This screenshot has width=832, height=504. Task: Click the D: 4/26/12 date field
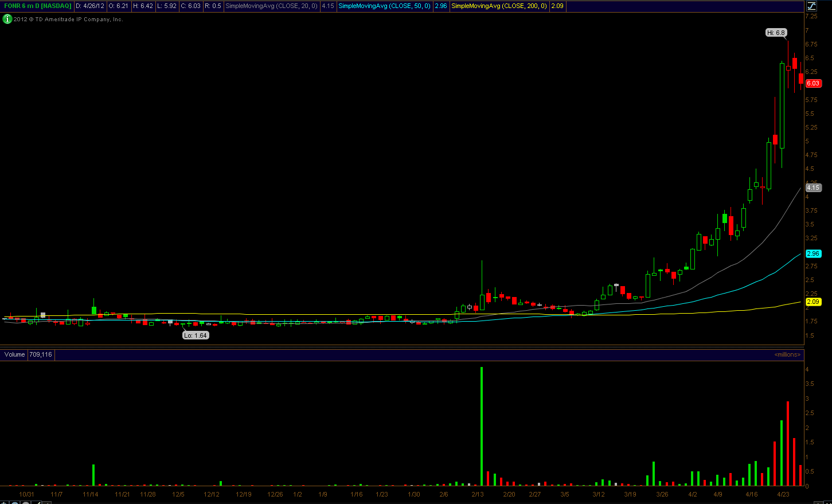click(90, 6)
